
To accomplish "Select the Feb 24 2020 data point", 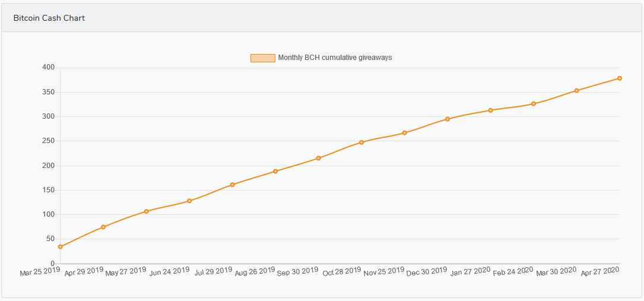I will (x=534, y=104).
